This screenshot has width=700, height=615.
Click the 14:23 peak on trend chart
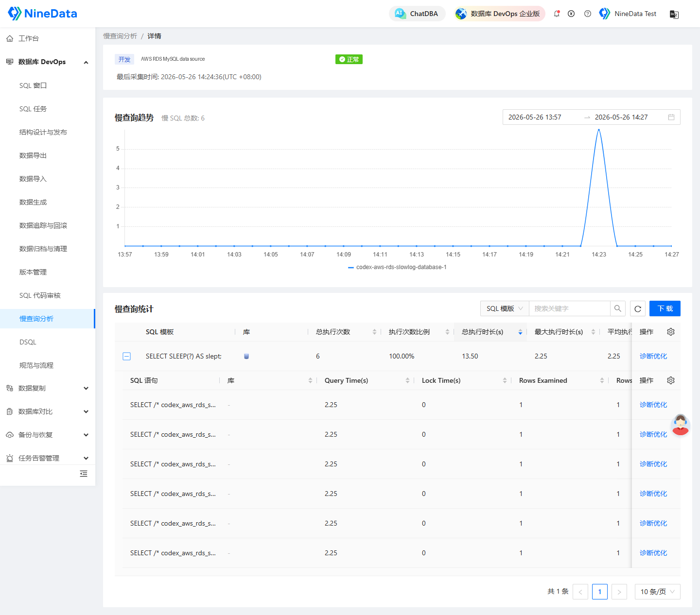click(x=599, y=130)
